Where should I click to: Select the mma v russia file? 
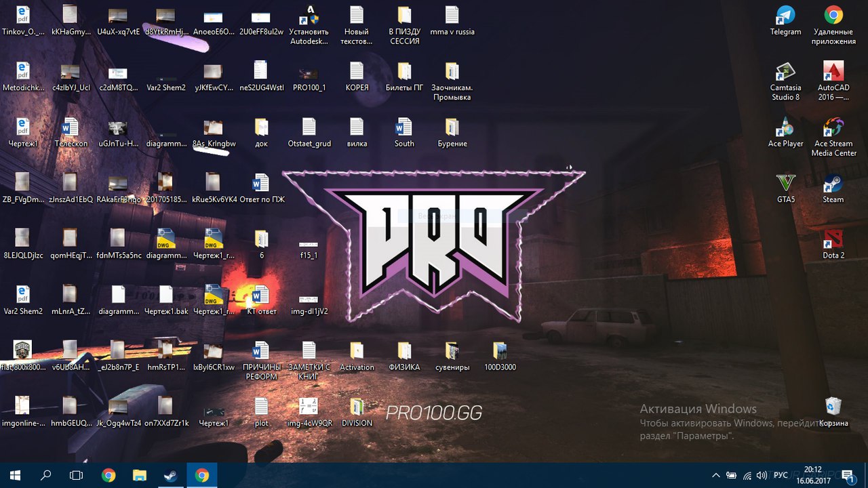(x=452, y=22)
